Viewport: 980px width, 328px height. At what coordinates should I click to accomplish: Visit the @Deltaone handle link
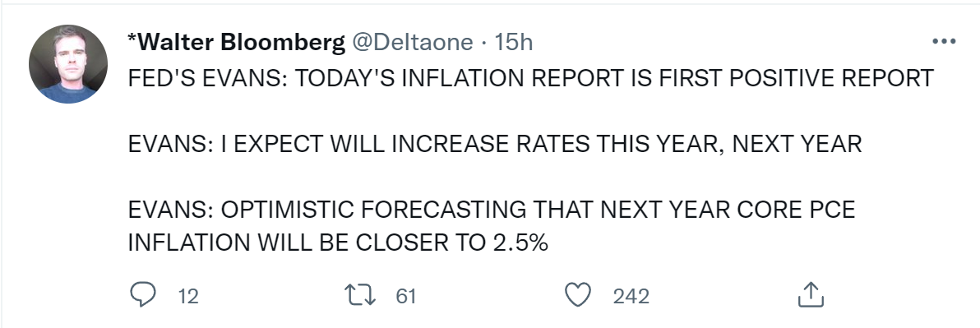click(x=413, y=43)
